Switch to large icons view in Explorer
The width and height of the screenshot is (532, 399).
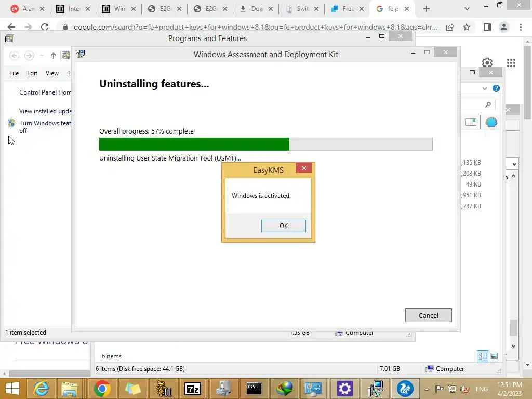[x=495, y=356]
